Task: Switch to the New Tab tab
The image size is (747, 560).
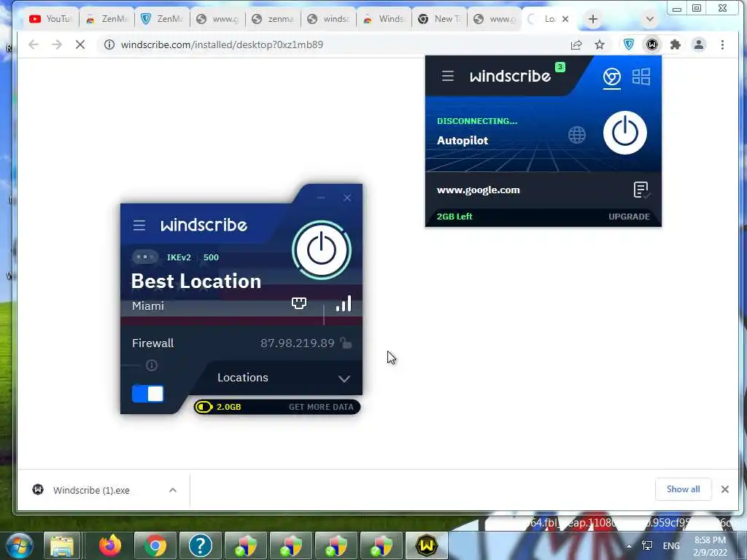Action: pyautogui.click(x=440, y=19)
